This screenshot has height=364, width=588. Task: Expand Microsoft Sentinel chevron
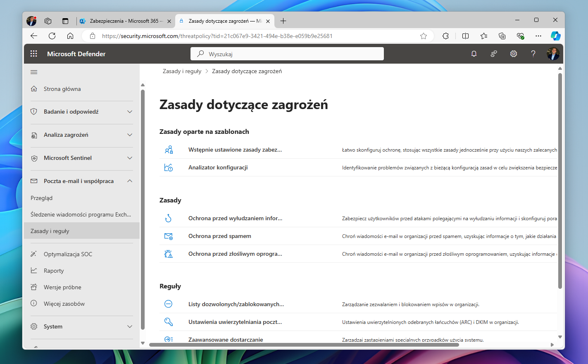[x=130, y=158]
